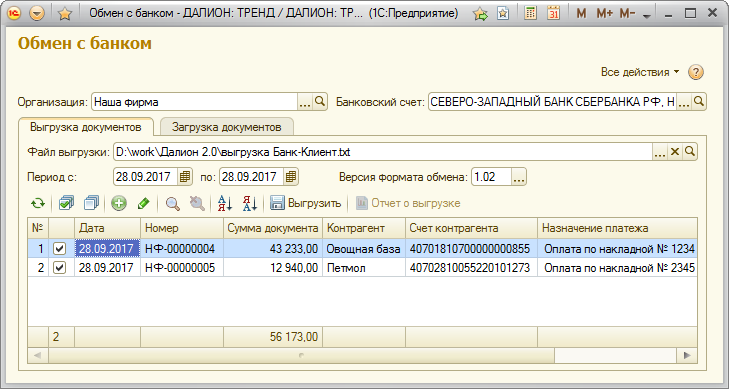The image size is (729, 389).
Task: Cancel search icon in toolbar
Action: point(197,203)
